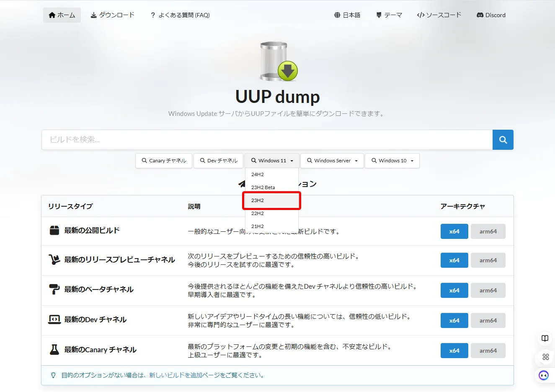Screen dimensions: 555x392
Task: Click the 最新の公開ビルド row title
Action: [x=92, y=231]
